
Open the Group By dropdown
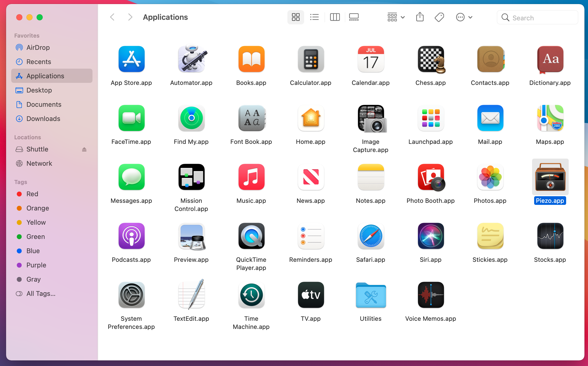[x=396, y=17]
